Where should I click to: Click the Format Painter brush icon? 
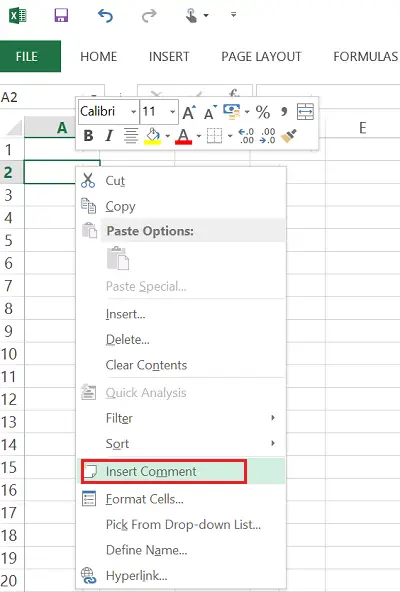[x=289, y=136]
